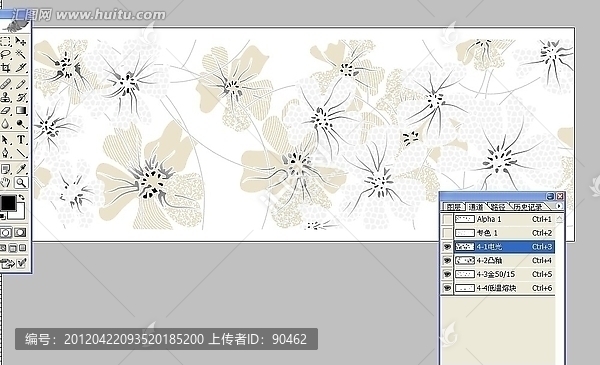Screen dimensions: 600x365
Task: Select the Eyedropper tool
Action: 21,169
